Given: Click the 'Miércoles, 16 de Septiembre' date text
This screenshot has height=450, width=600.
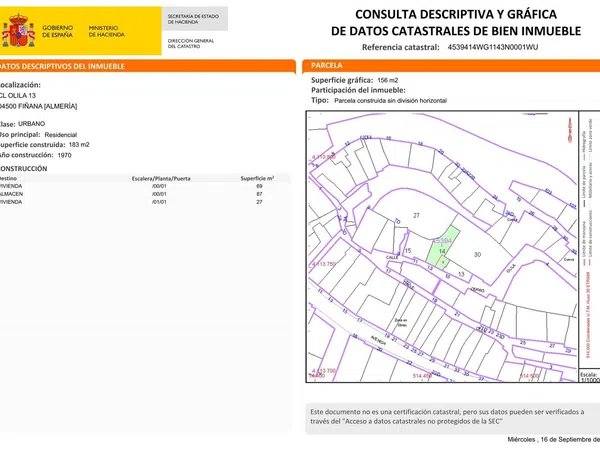Looking at the screenshot, I should tap(554, 439).
